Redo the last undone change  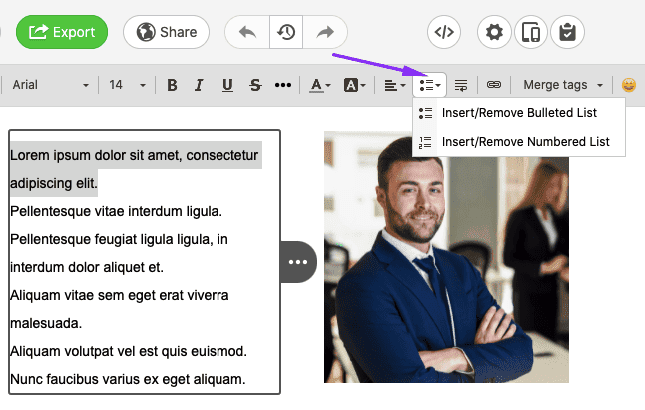(x=324, y=32)
